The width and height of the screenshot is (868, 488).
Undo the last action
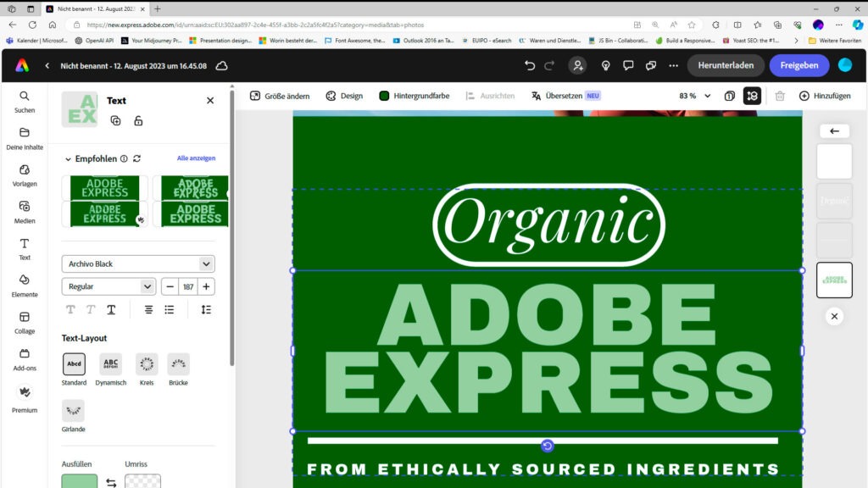(530, 65)
